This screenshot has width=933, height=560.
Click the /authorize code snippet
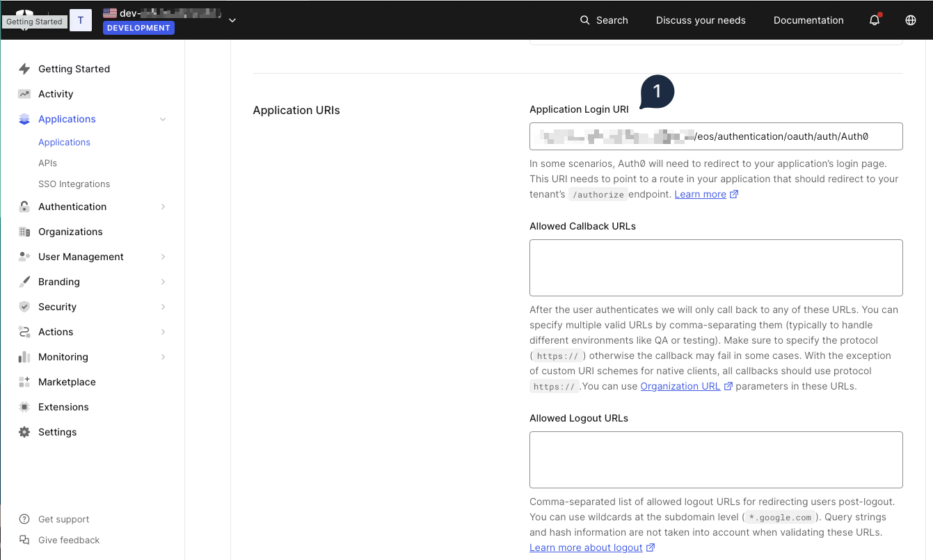click(598, 195)
